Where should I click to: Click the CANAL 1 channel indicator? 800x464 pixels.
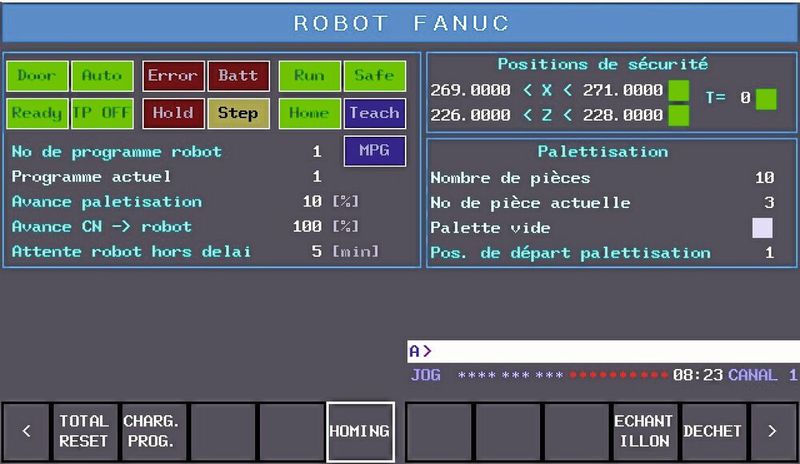click(763, 375)
